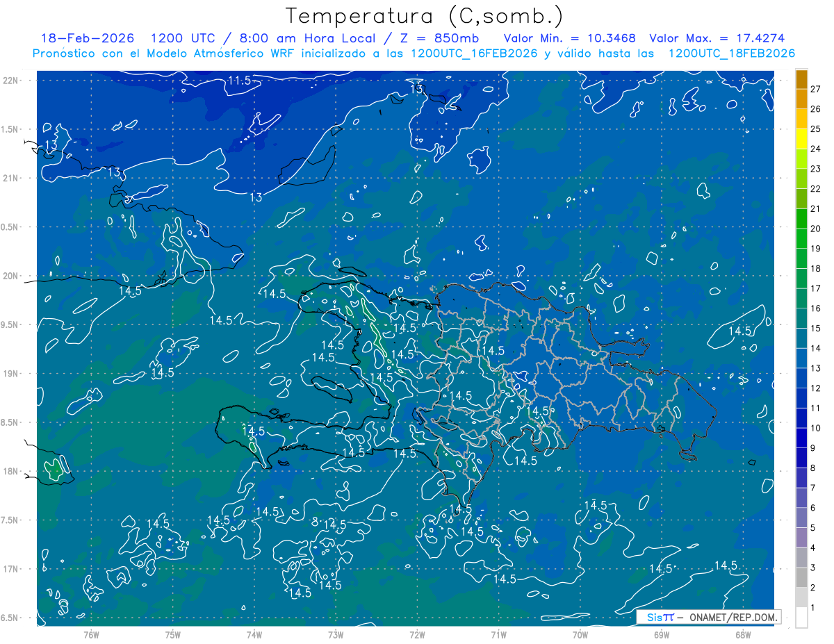Click the "6.5N" latitude tick label
Viewport: 834px width, 644px height.
pyautogui.click(x=11, y=618)
